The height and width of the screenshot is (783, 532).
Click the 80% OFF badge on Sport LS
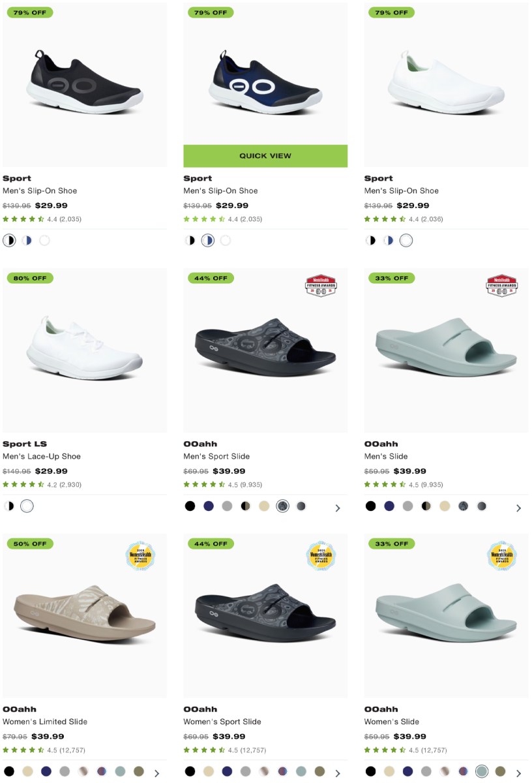(x=30, y=278)
